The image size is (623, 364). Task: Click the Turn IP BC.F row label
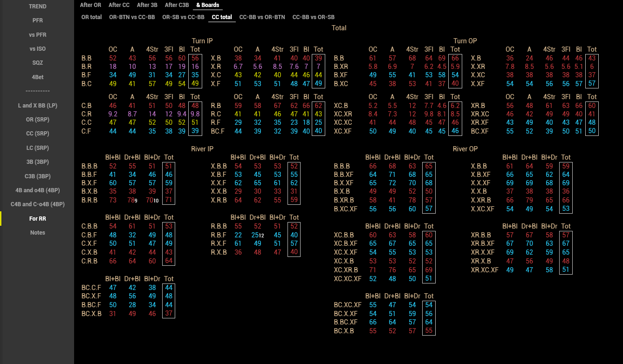[x=218, y=131]
